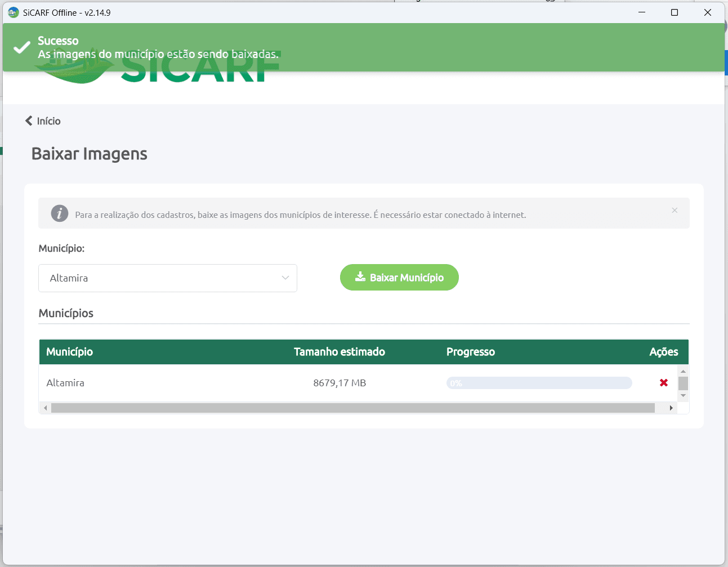Cancel the Altamira download with red X
The image size is (728, 567).
[664, 383]
